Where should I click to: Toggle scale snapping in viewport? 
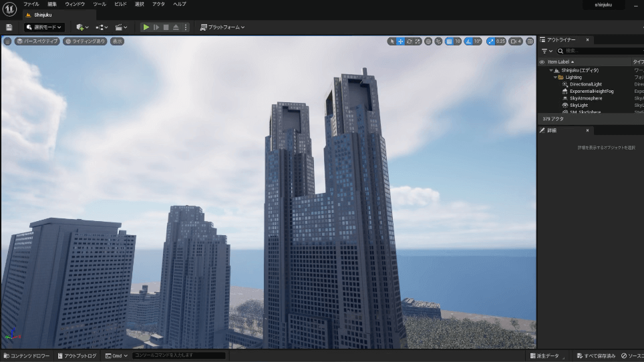(490, 41)
